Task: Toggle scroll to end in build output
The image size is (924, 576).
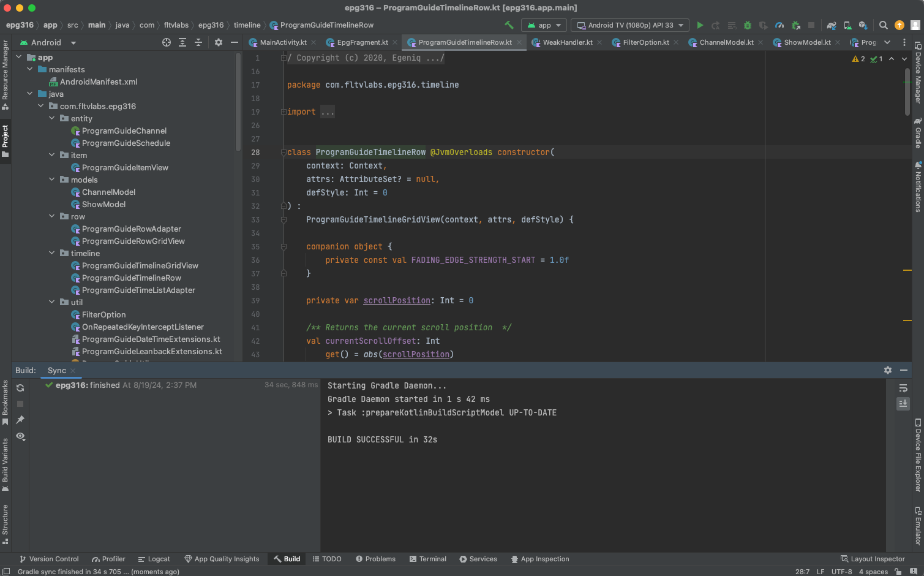Action: 903,404
